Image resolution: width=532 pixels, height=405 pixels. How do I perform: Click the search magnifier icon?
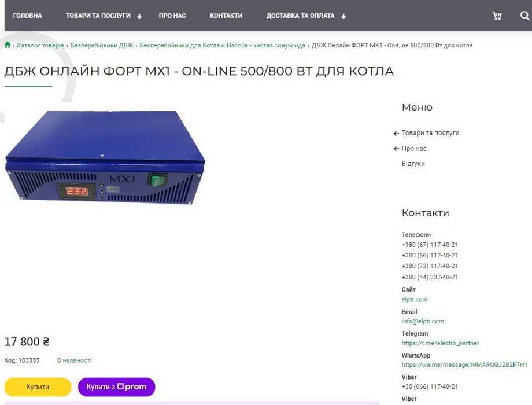click(524, 16)
